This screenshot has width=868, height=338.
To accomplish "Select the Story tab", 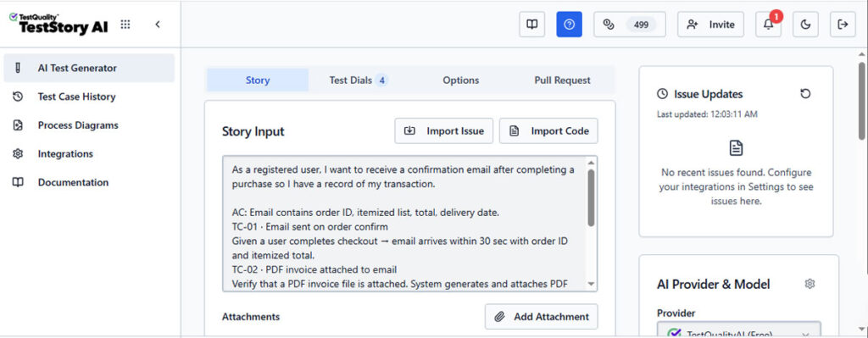I will click(x=258, y=80).
